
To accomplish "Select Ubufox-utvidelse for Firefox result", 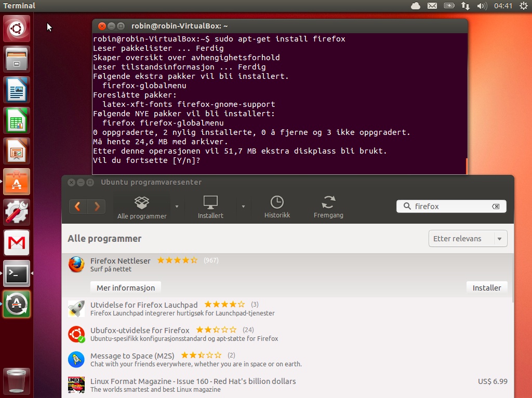I will coord(287,334).
